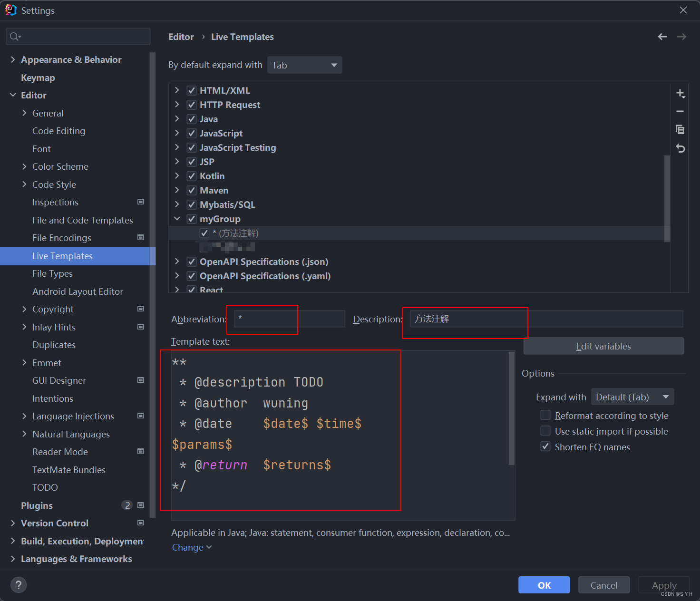The width and height of the screenshot is (700, 601).
Task: Click the template list vertical scrollbar
Action: tap(667, 198)
